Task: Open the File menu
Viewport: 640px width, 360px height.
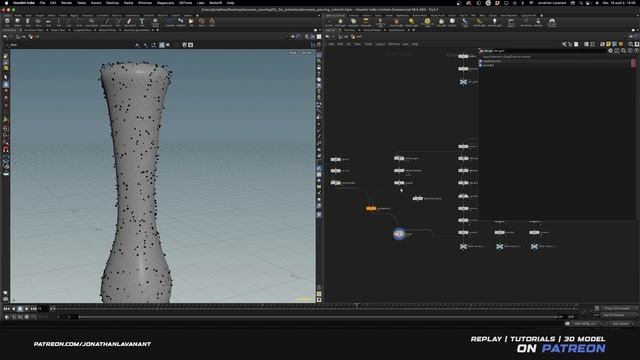Action: coord(42,3)
